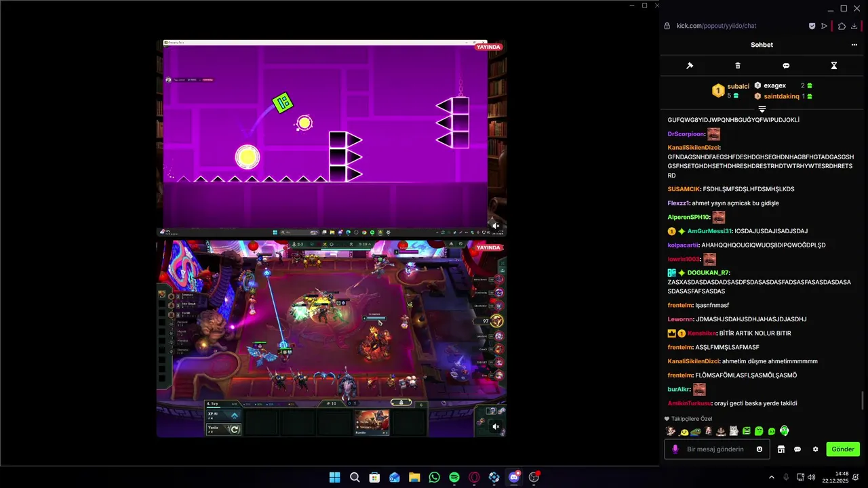Click the username kolpacartii
The image size is (868, 488).
pyautogui.click(x=684, y=245)
